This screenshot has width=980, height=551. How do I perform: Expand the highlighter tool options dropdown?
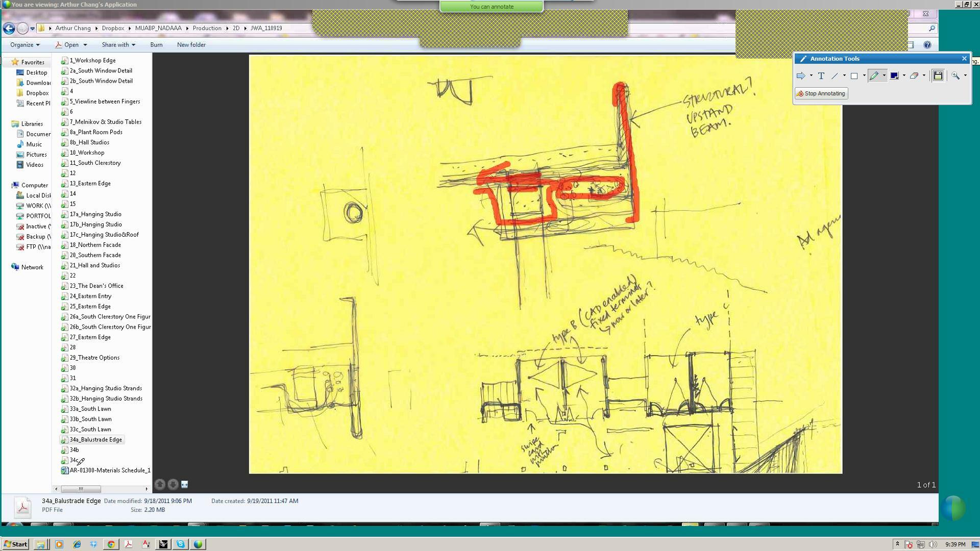[884, 76]
